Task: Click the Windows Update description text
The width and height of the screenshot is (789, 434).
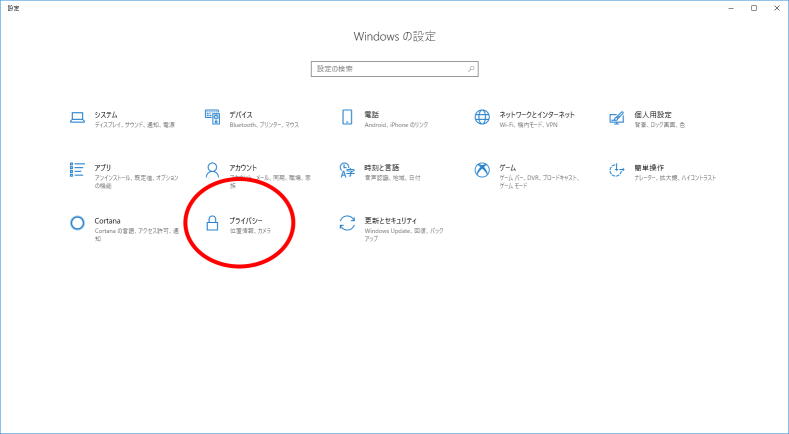Action: (x=404, y=235)
